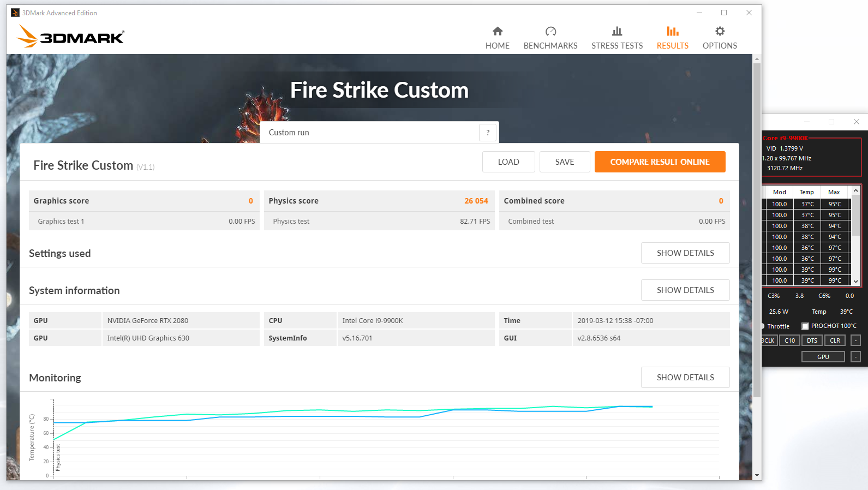Viewport: 868px width, 490px height.
Task: Click the SystemInfo version v5.16.701
Action: point(357,338)
